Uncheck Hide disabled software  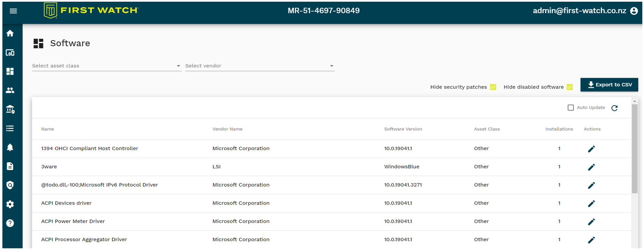click(570, 87)
